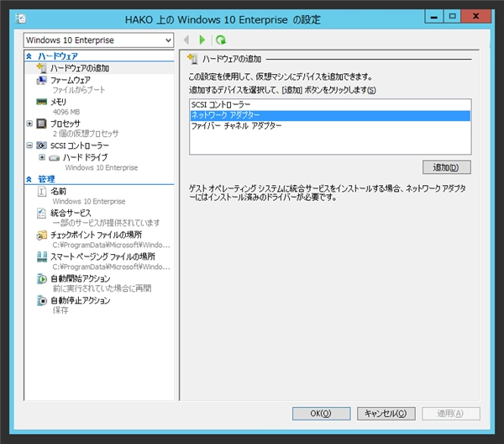The image size is (504, 444).
Task: Select the 統合サービス tree item
Action: point(71,213)
